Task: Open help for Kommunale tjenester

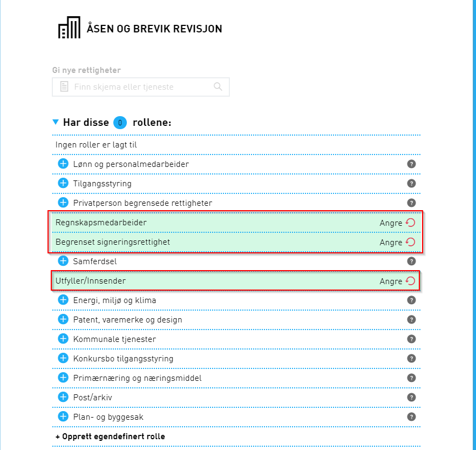Action: 411,339
